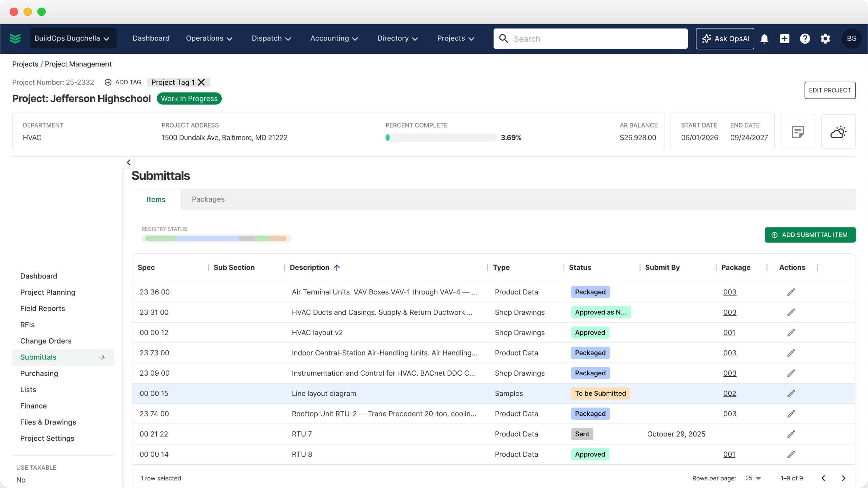Screen dimensions: 868x488
Task: Sort the table by the Status column header
Action: [580, 268]
